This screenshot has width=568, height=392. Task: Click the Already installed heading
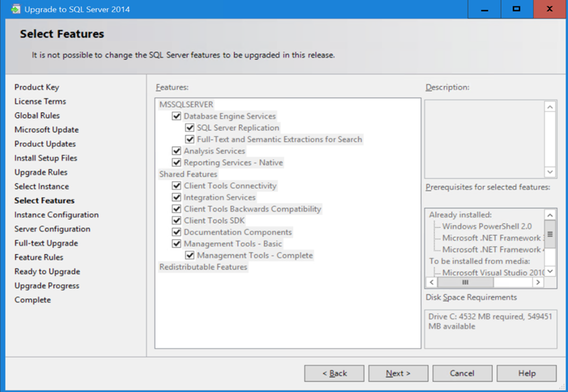[x=460, y=215]
